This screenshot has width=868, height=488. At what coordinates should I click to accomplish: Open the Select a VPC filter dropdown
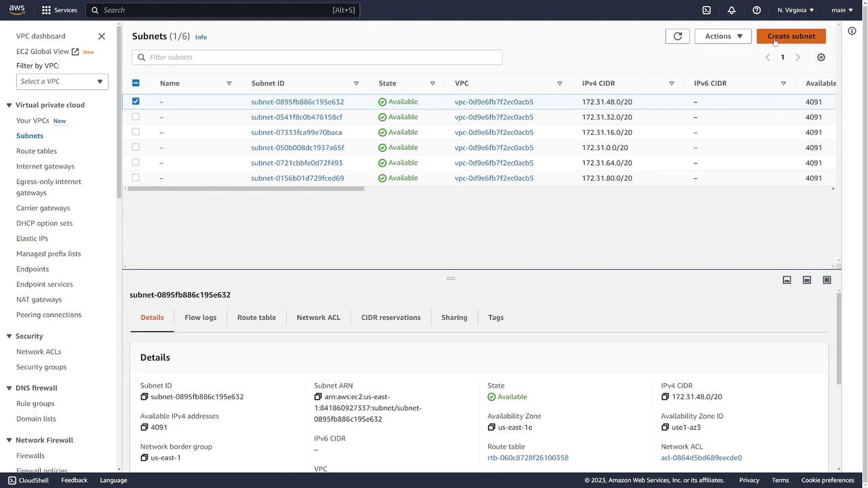(62, 81)
